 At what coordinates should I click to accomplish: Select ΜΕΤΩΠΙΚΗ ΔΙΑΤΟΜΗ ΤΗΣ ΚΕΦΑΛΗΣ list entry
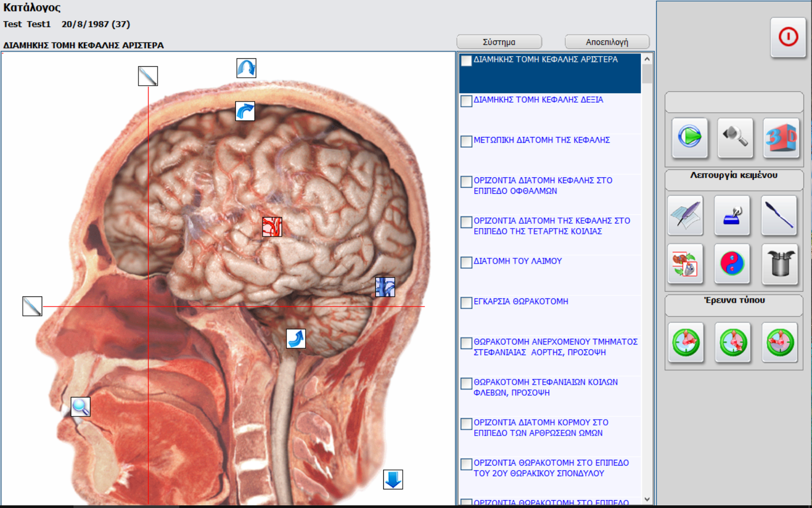[x=550, y=154]
